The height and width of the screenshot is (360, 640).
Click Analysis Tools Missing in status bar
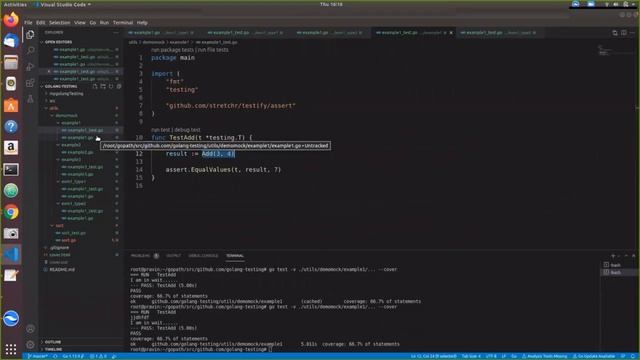click(x=544, y=356)
